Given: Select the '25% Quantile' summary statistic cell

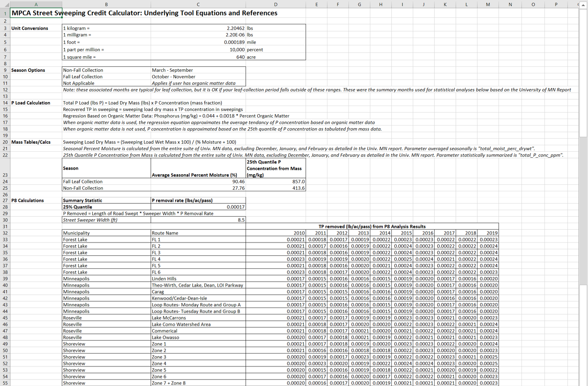Looking at the screenshot, I should tap(106, 207).
